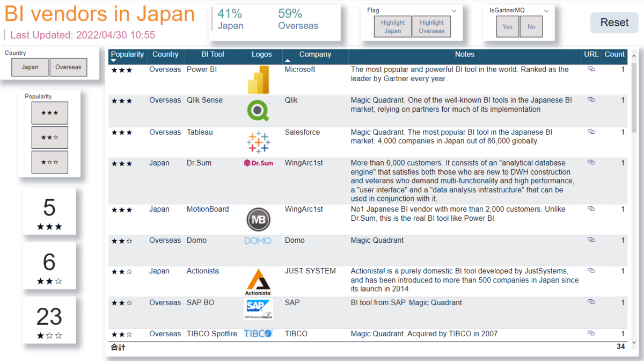Click the total count 34 cell
This screenshot has height=361, width=644.
point(620,347)
